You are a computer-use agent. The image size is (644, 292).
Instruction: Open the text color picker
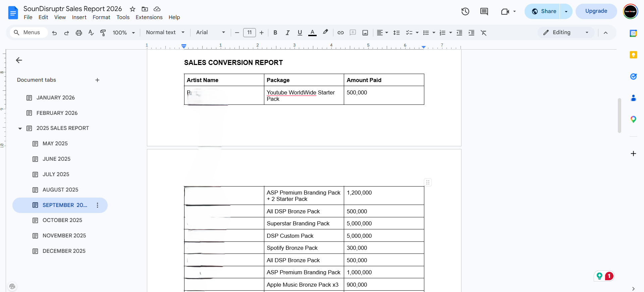point(312,32)
